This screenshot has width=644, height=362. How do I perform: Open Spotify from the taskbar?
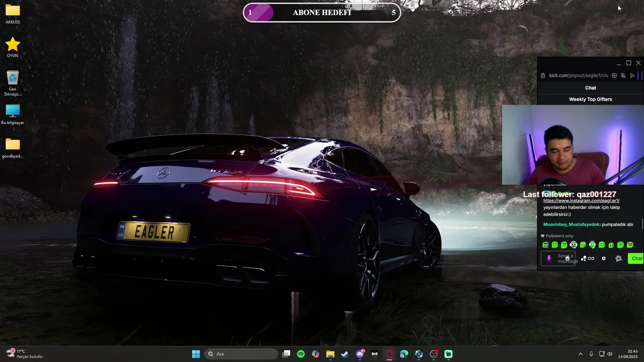pos(301,354)
